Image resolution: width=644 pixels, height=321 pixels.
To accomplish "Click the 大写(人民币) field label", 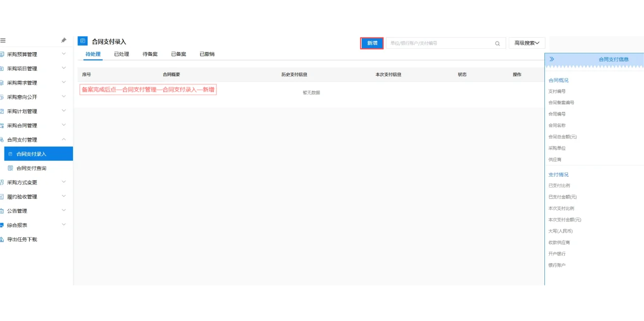I will pyautogui.click(x=560, y=231).
